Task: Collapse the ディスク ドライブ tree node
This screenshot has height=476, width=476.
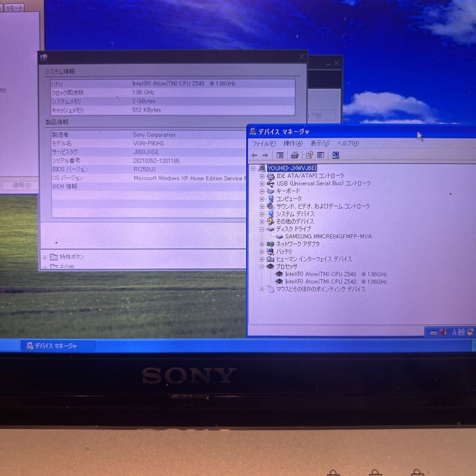Action: [261, 229]
